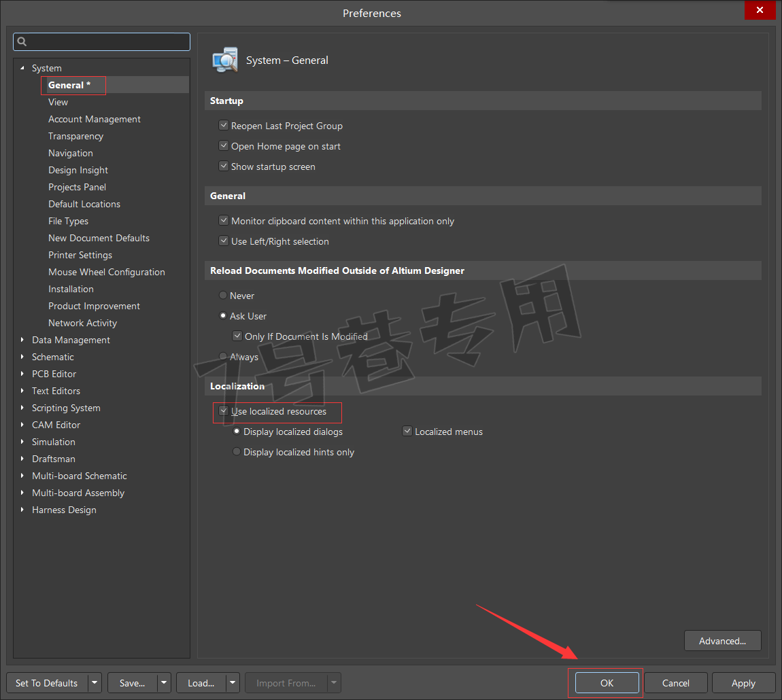Toggle Localized menus checkbox
The height and width of the screenshot is (700, 782).
[407, 432]
